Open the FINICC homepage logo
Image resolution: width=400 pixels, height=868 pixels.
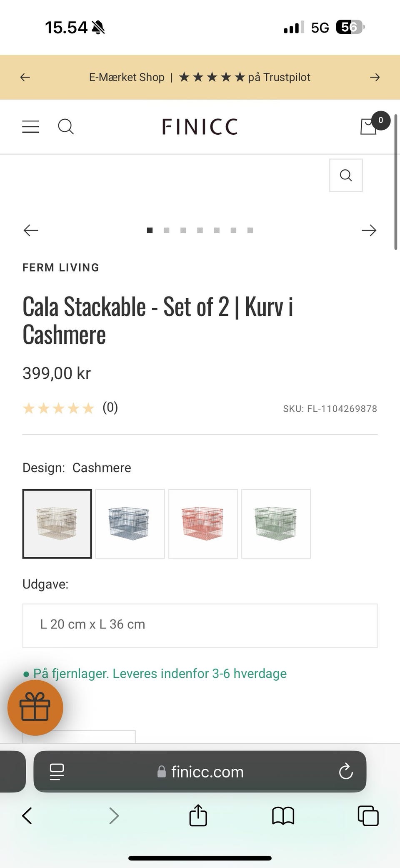[200, 126]
